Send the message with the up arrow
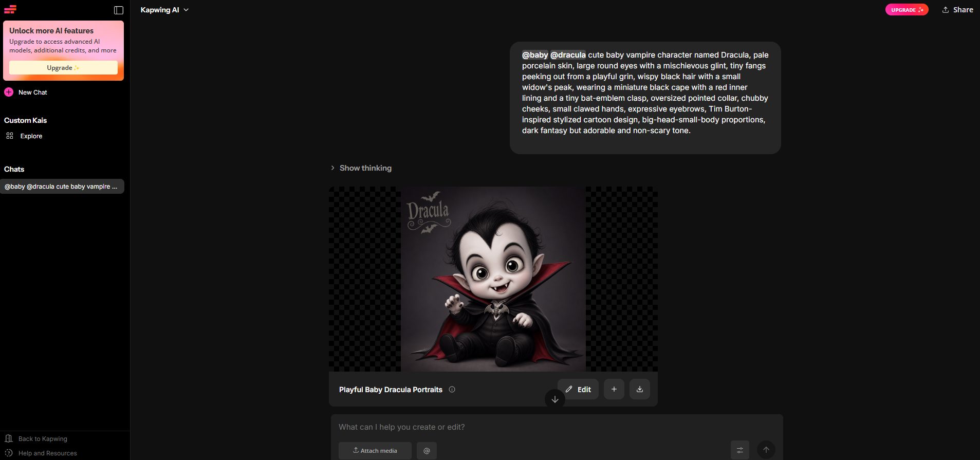 click(766, 450)
